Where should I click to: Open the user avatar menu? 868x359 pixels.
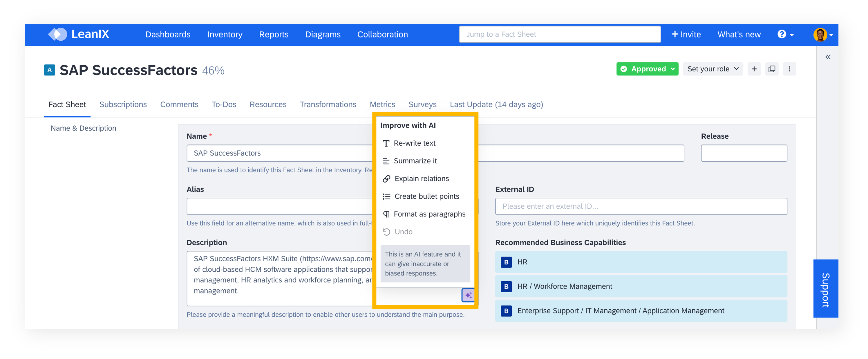coord(823,34)
